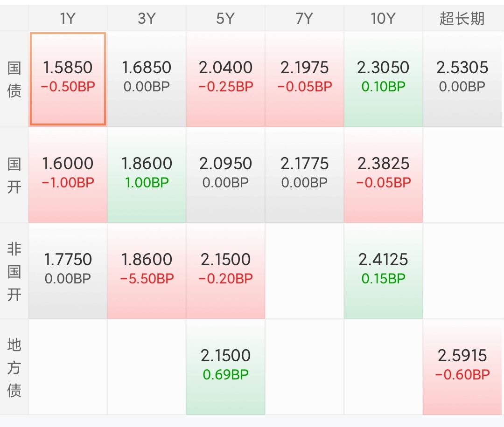The image size is (504, 427).
Task: Select the 1Y maturity column header
Action: tap(68, 19)
